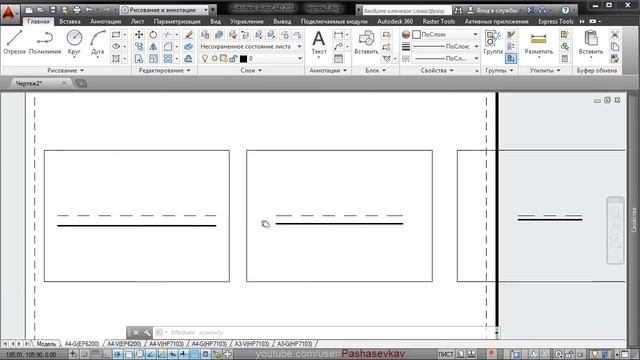Open the Layer Properties manager icon
The width and height of the screenshot is (640, 360).
click(205, 35)
